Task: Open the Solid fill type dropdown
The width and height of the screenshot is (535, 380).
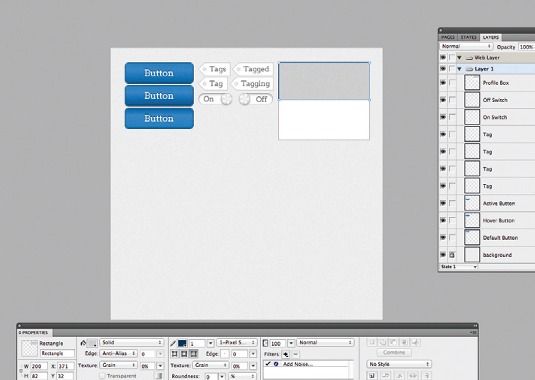Action: (x=132, y=342)
